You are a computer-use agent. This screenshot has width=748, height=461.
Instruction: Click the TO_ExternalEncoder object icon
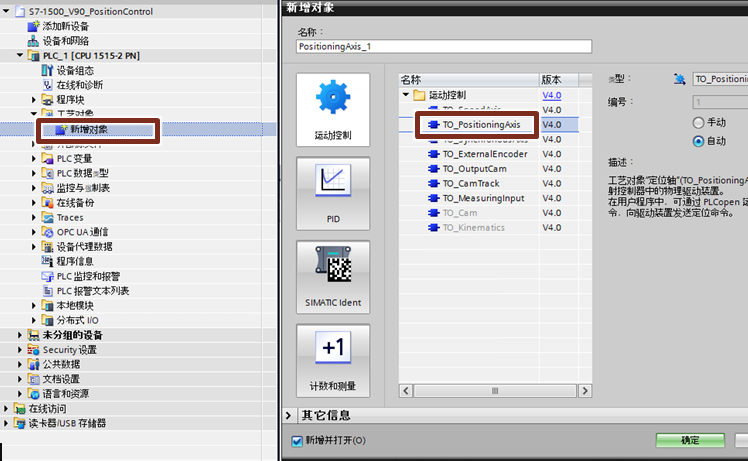click(x=433, y=154)
